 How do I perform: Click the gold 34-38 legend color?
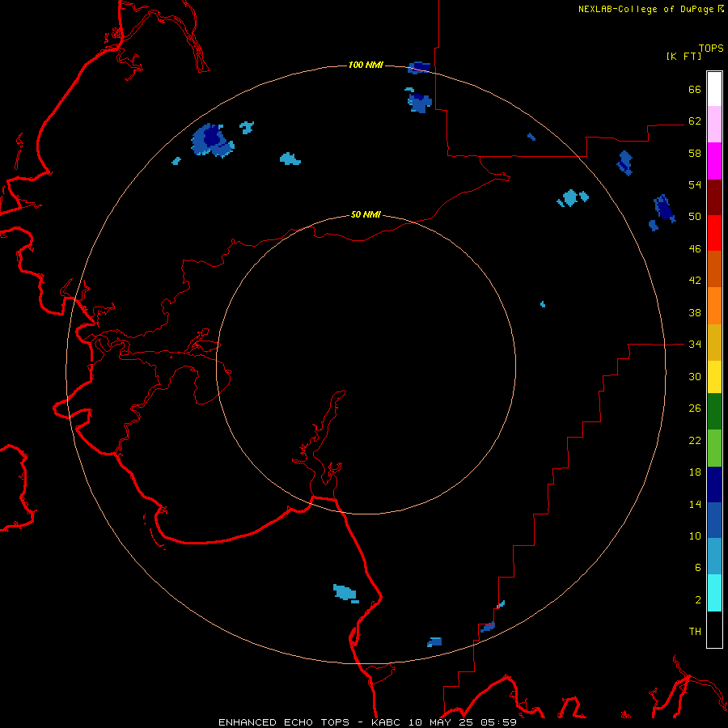714,342
